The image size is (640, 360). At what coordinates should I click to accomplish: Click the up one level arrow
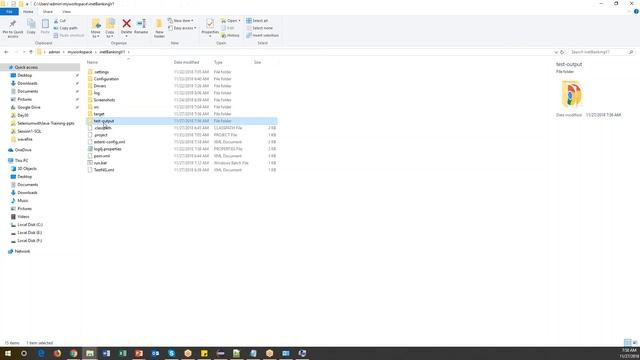(x=31, y=52)
